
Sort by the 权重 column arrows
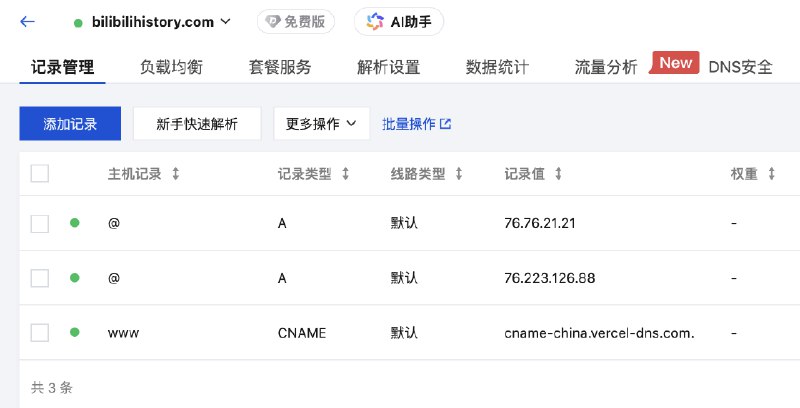(x=771, y=174)
